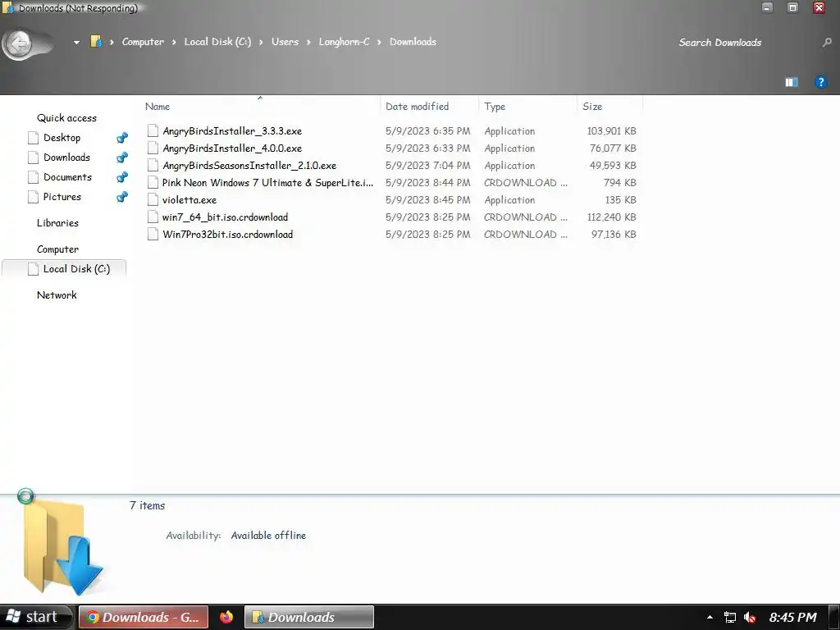Viewport: 840px width, 630px height.
Task: Select Pink Neon Windows 7 Ultimate file name
Action: [268, 183]
